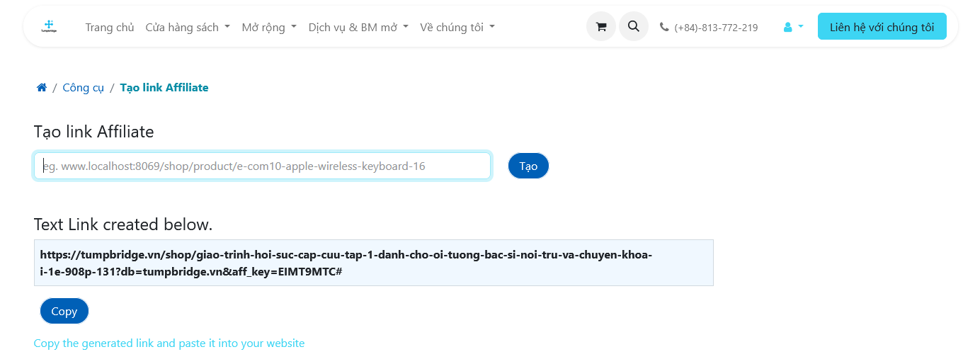This screenshot has height=364, width=980.
Task: Click the Tumpbridge logo
Action: [49, 27]
